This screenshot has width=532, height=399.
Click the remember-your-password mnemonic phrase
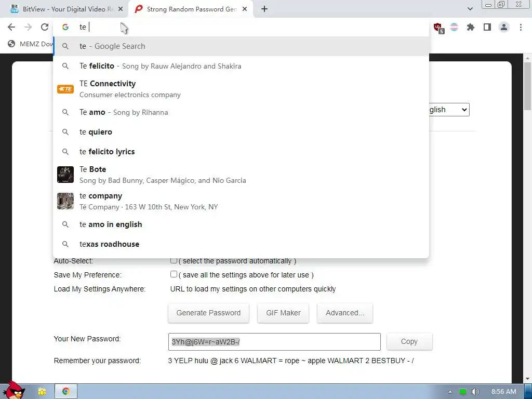click(291, 361)
